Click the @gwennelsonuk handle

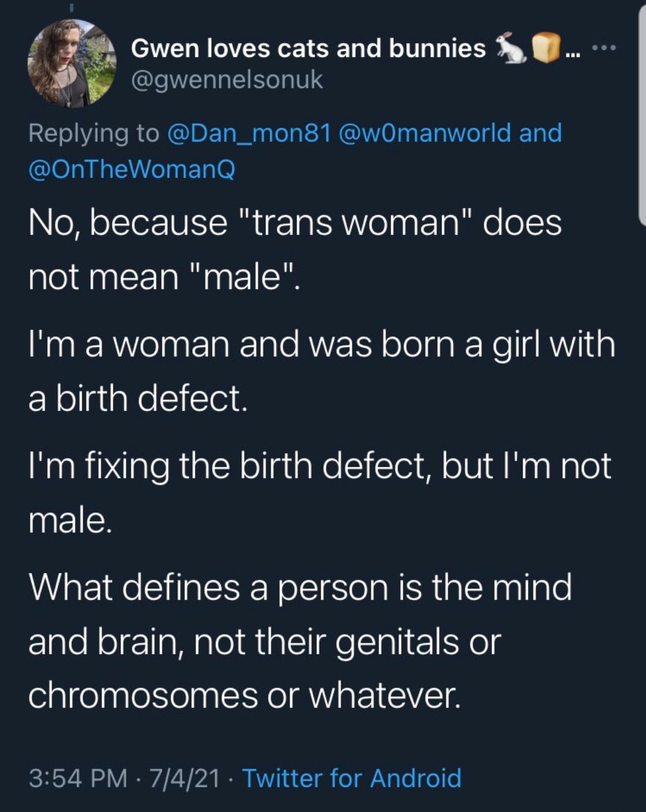[x=227, y=79]
